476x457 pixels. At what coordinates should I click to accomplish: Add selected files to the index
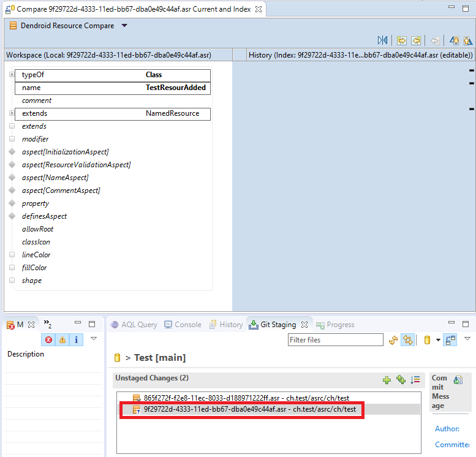387,380
